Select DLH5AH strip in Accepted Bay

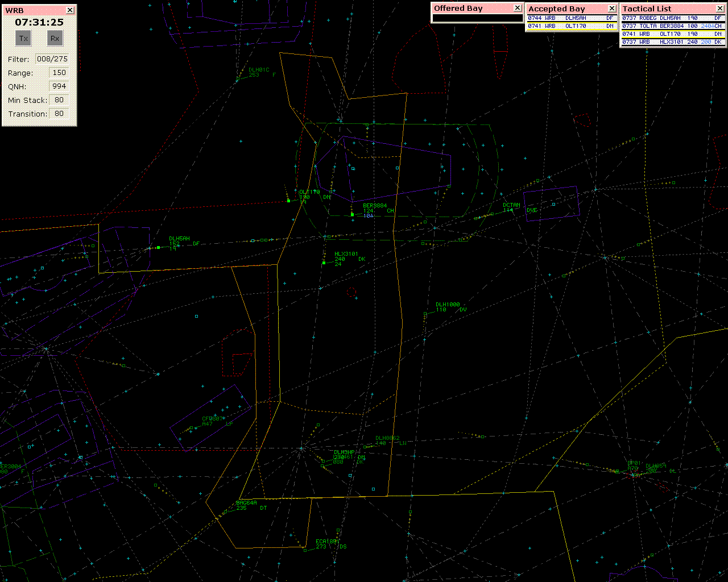click(571, 18)
